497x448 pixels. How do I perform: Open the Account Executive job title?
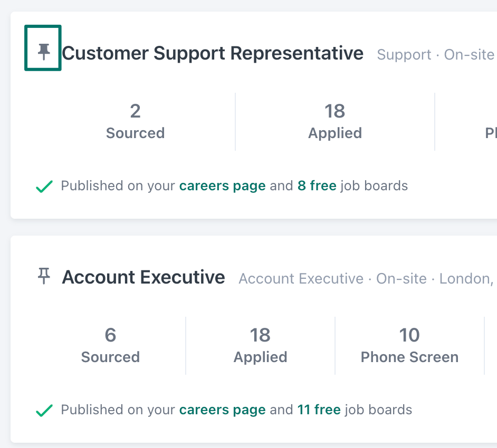click(144, 277)
